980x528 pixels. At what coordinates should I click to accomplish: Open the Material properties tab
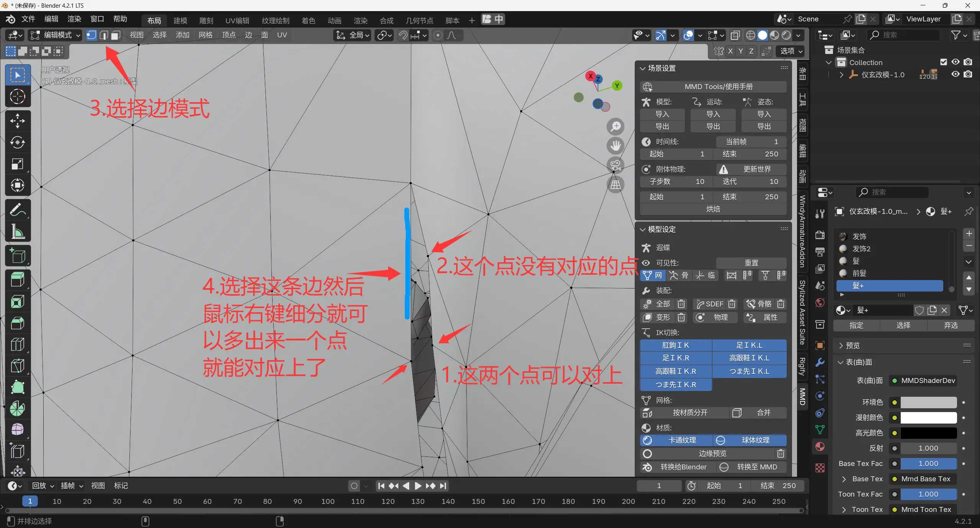coord(820,447)
